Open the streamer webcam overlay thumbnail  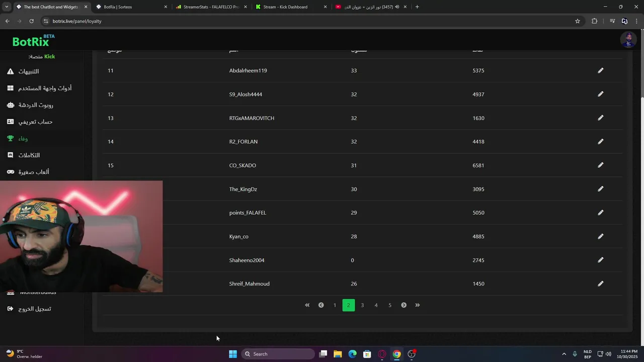(x=81, y=236)
